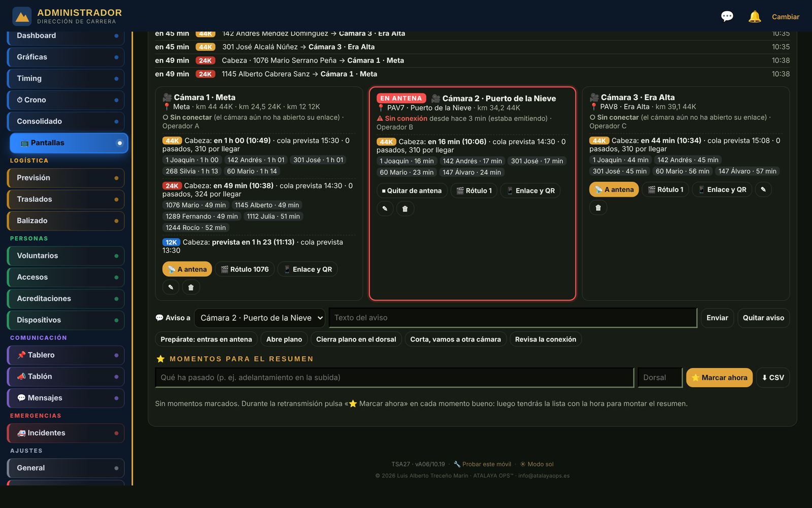Image resolution: width=812 pixels, height=508 pixels.
Task: Open Voluntarios sidebar item
Action: click(x=66, y=256)
